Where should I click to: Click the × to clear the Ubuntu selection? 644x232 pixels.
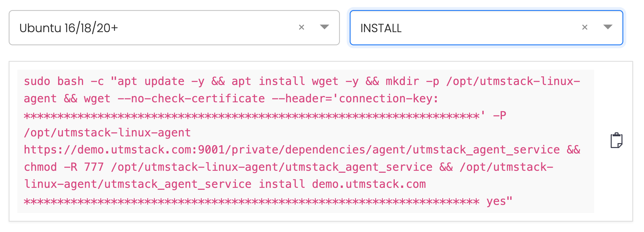302,27
